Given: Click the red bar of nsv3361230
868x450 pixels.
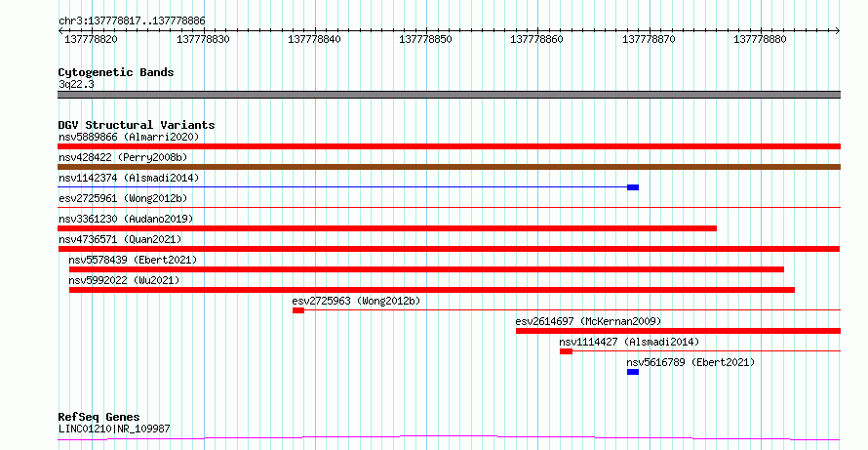Looking at the screenshot, I should point(387,228).
